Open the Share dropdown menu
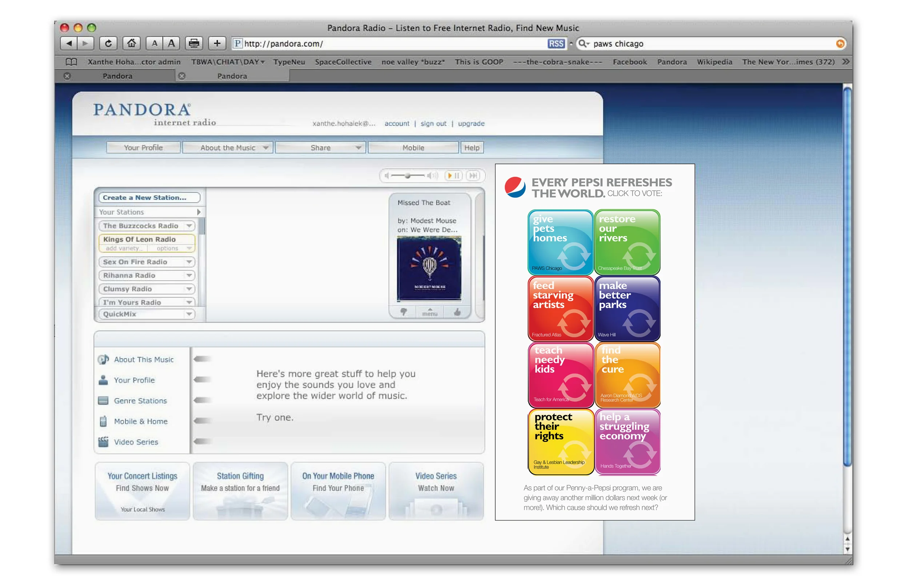 (320, 148)
